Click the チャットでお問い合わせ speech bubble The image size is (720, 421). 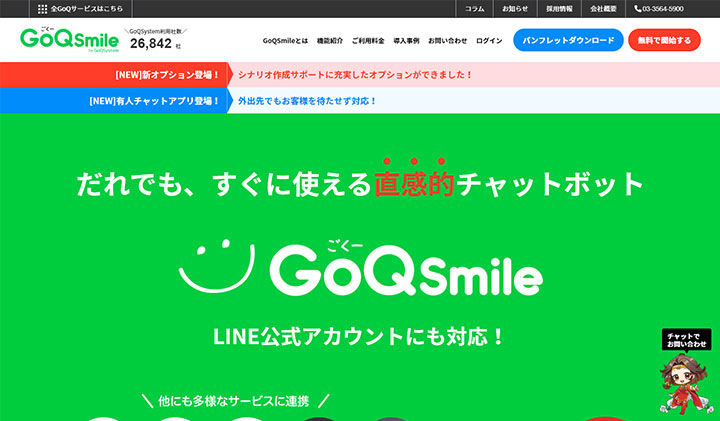686,340
